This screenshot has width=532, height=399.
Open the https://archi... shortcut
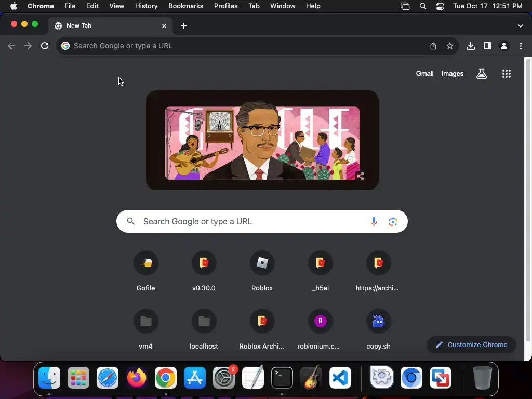point(378,272)
